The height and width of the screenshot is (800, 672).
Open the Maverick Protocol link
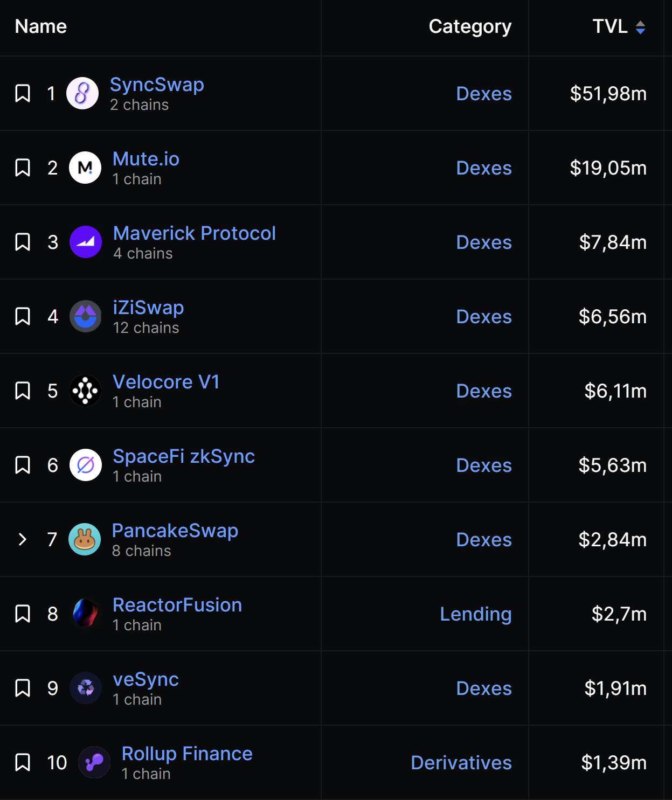(x=194, y=233)
